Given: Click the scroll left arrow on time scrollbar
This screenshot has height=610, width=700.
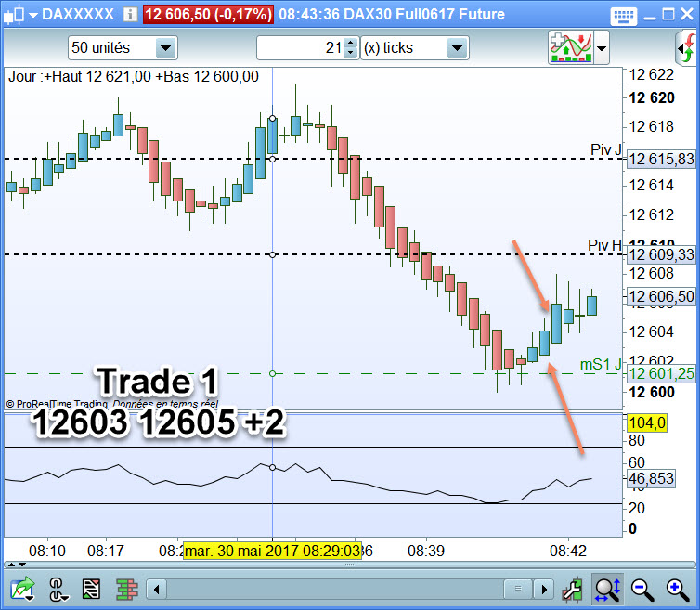Looking at the screenshot, I should 157,590.
